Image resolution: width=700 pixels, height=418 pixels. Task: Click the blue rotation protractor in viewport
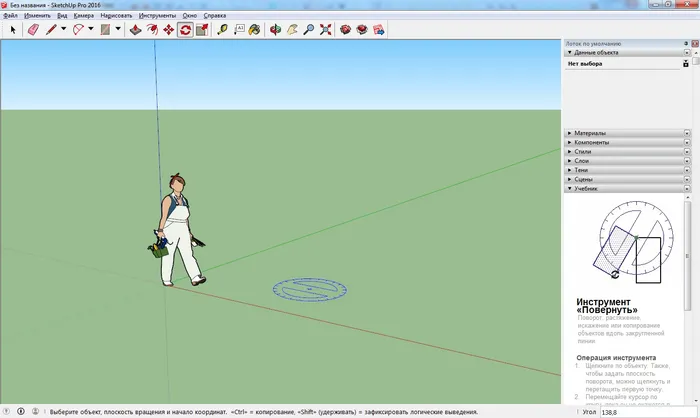[310, 290]
